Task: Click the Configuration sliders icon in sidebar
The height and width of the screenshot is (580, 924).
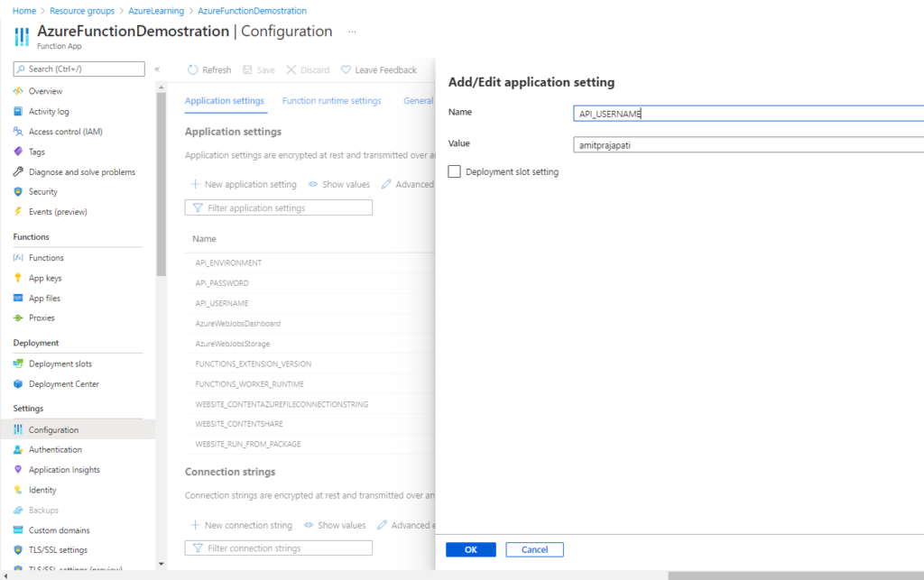Action: pos(18,429)
